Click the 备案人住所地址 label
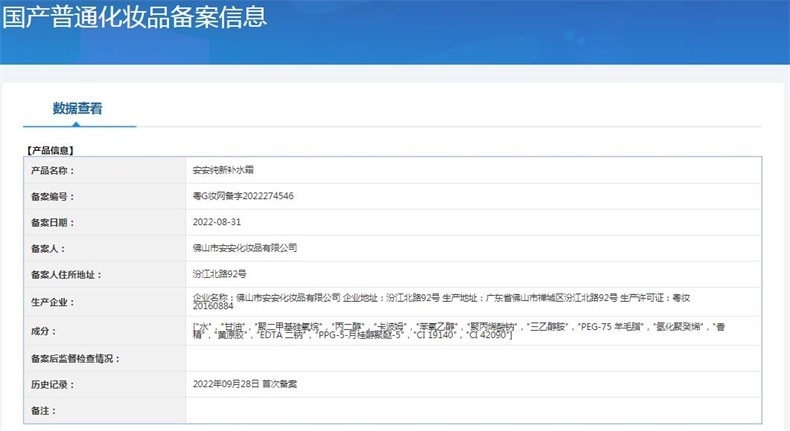This screenshot has width=790, height=431. coord(66,275)
